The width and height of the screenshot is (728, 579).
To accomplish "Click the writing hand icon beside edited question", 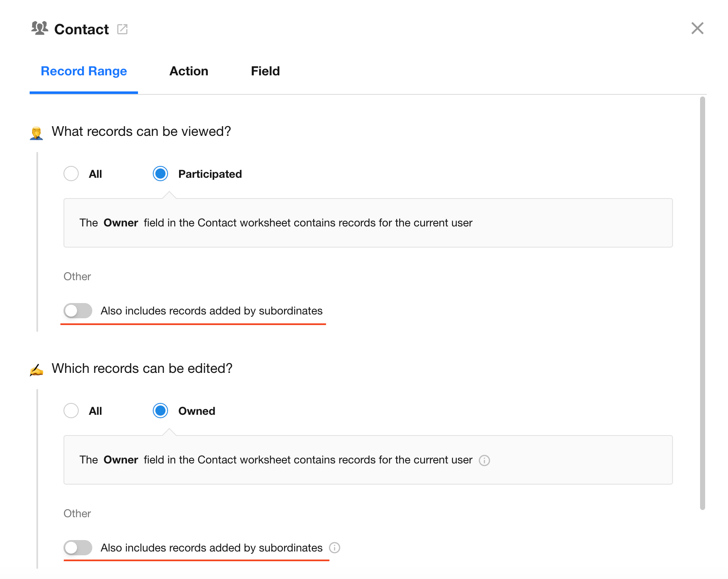I will [x=37, y=370].
